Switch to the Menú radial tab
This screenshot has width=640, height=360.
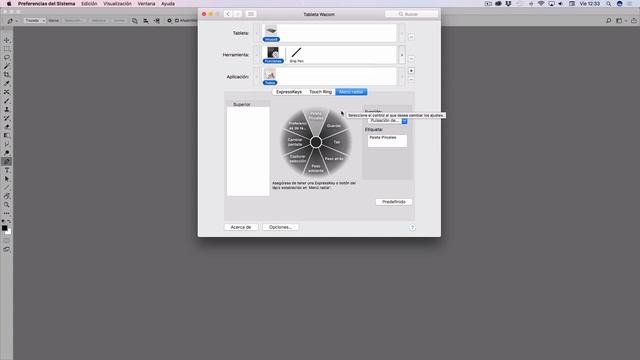[x=351, y=92]
